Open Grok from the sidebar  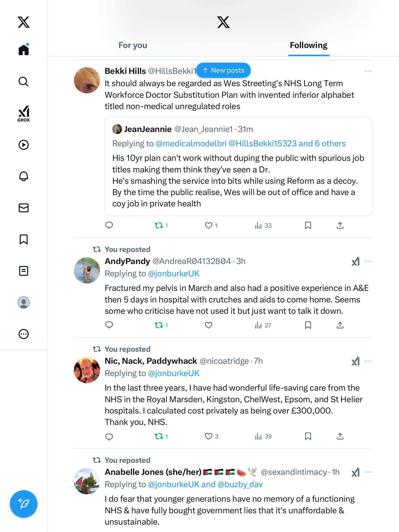[24, 114]
